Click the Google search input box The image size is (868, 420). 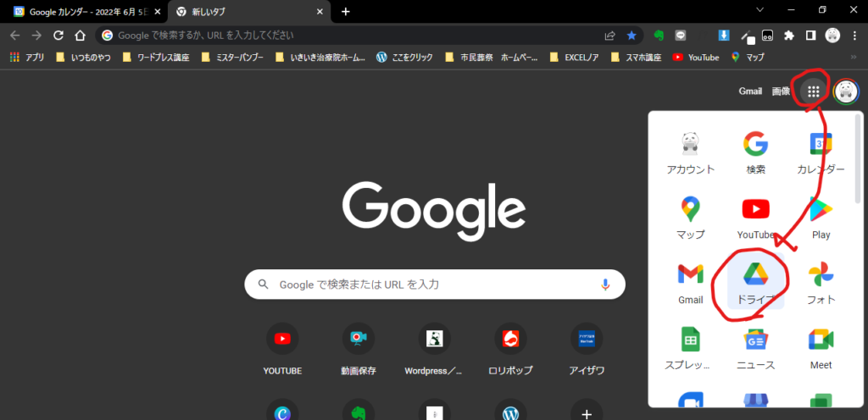pyautogui.click(x=432, y=285)
